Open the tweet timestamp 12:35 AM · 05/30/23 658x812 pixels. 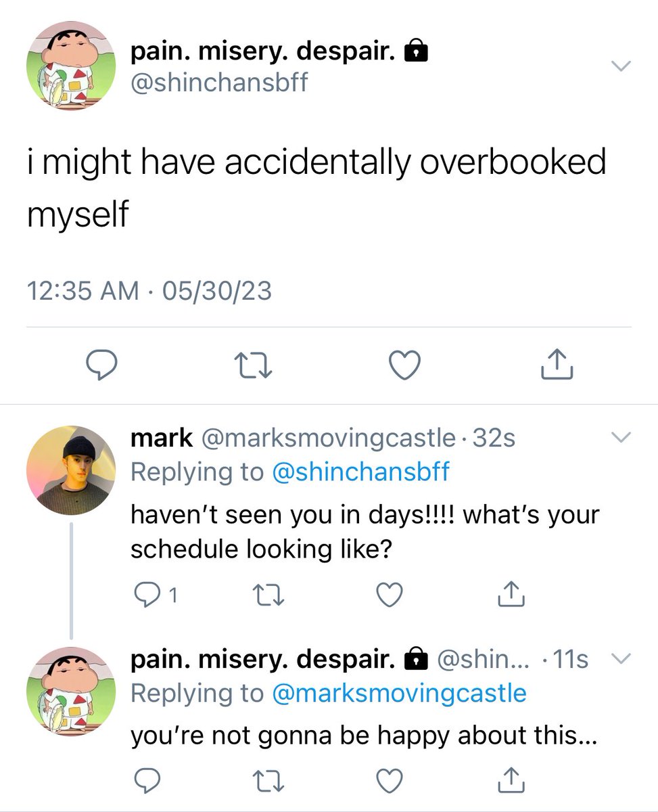149,291
